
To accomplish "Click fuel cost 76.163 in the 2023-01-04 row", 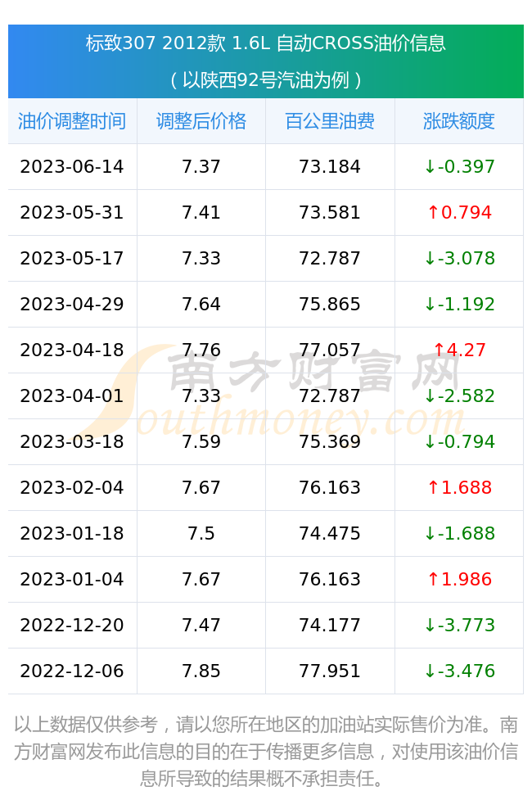I will (330, 580).
